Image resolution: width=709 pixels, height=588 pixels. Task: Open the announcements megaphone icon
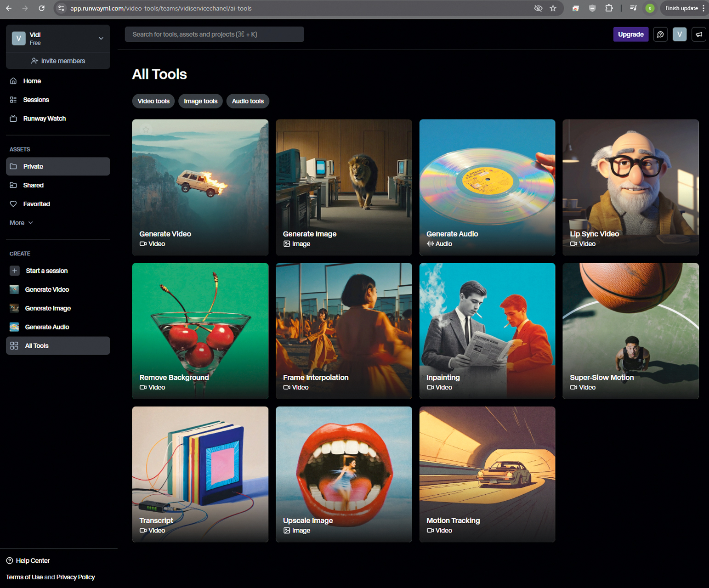point(698,34)
